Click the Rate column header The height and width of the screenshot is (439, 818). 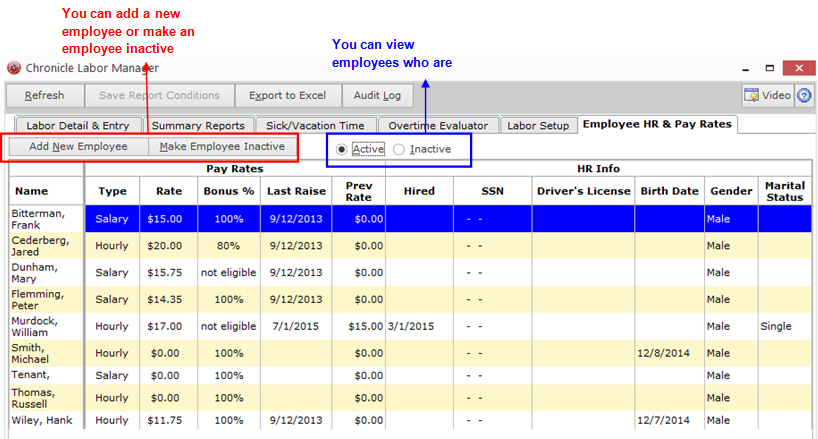tap(169, 191)
